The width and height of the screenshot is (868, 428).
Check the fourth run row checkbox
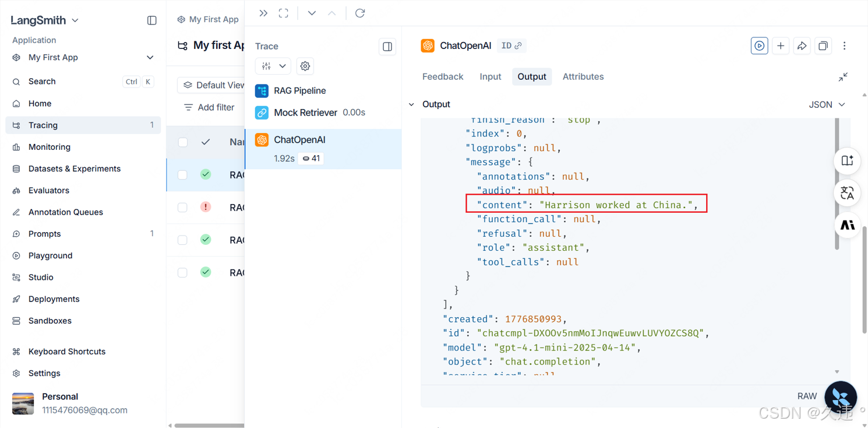[x=183, y=272]
